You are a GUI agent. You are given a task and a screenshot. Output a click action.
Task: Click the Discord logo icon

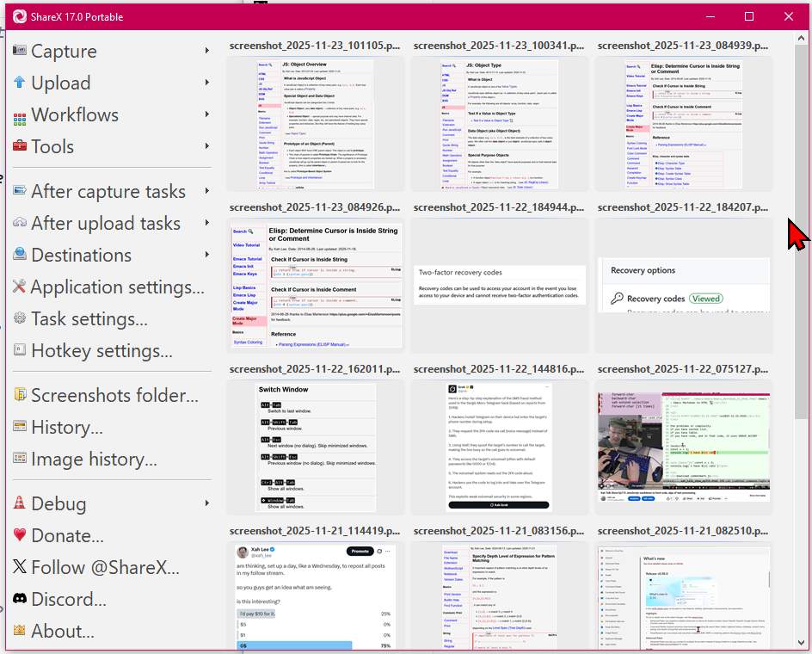(x=19, y=600)
